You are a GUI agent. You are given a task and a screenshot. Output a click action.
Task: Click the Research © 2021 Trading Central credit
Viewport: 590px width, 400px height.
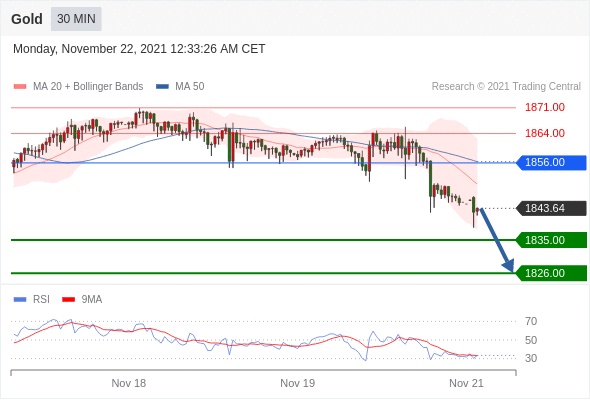click(x=506, y=87)
